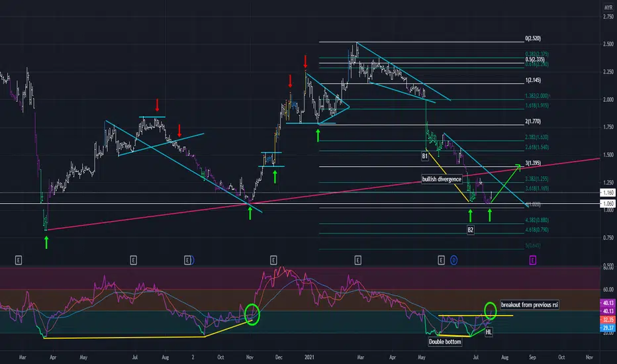The image size is (617, 364).
Task: Select the Fibonacci level label 3.382(1.255)
Action: pyautogui.click(x=537, y=179)
